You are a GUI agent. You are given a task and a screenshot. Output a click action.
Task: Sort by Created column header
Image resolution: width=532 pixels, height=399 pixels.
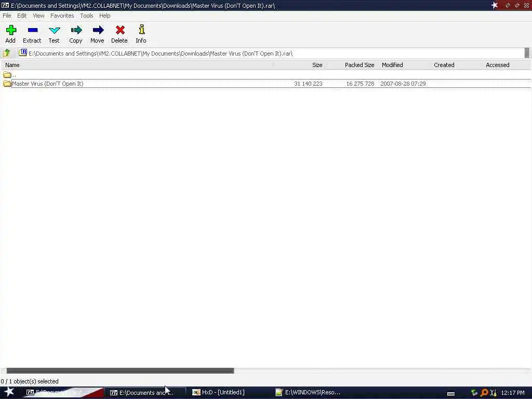(x=455, y=65)
